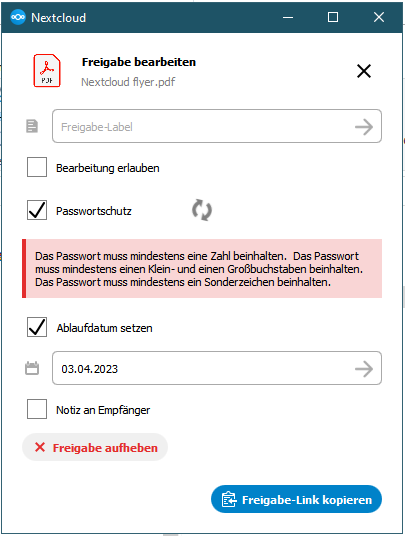Close the share edit panel with X

point(364,71)
